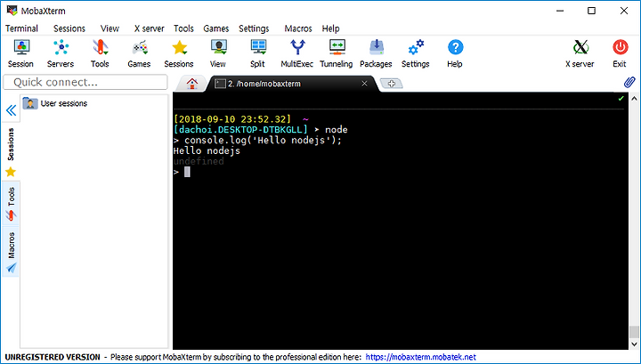Open the Games menu
Viewport: 641px width, 364px height.
tap(215, 28)
